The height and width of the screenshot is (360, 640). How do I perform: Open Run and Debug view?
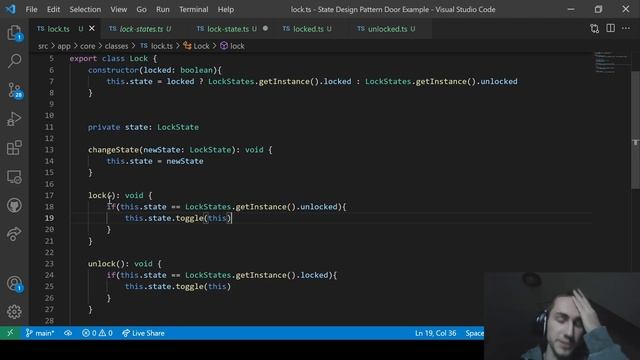(14, 119)
